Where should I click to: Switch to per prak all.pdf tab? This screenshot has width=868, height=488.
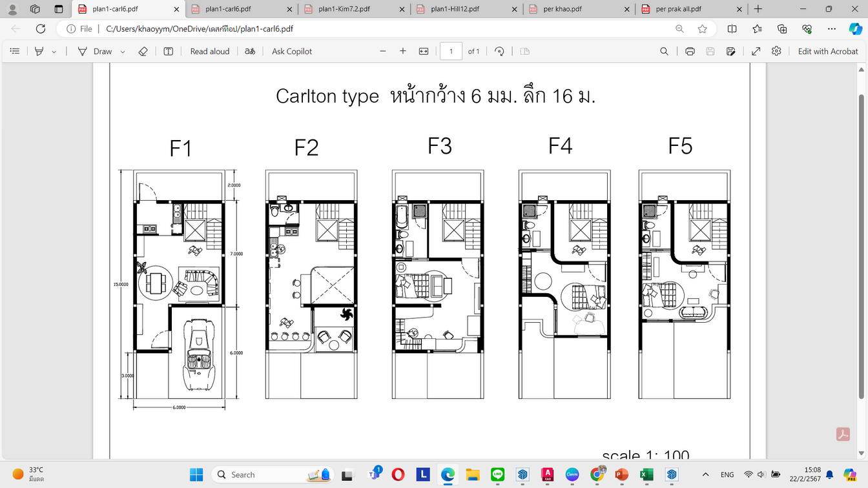(x=690, y=9)
